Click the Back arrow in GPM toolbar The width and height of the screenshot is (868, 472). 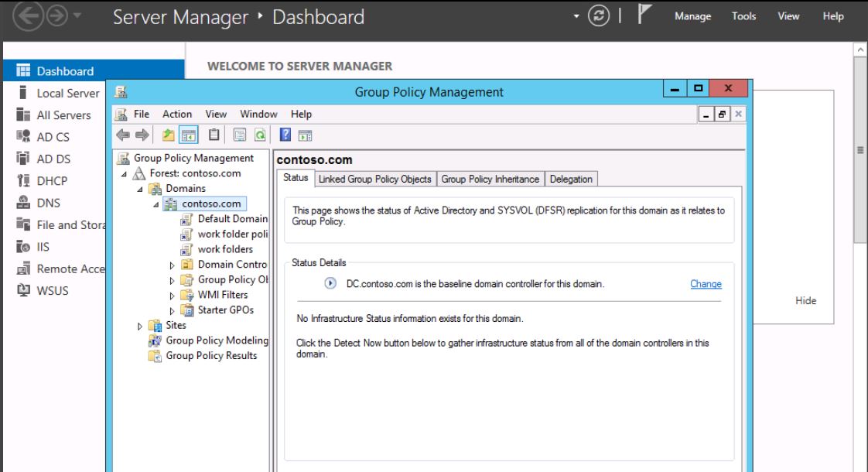[x=121, y=135]
